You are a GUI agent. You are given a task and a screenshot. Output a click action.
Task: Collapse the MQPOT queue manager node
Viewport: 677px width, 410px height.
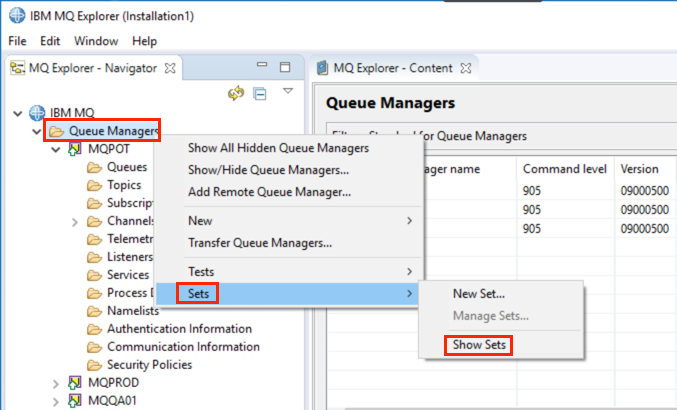click(56, 150)
